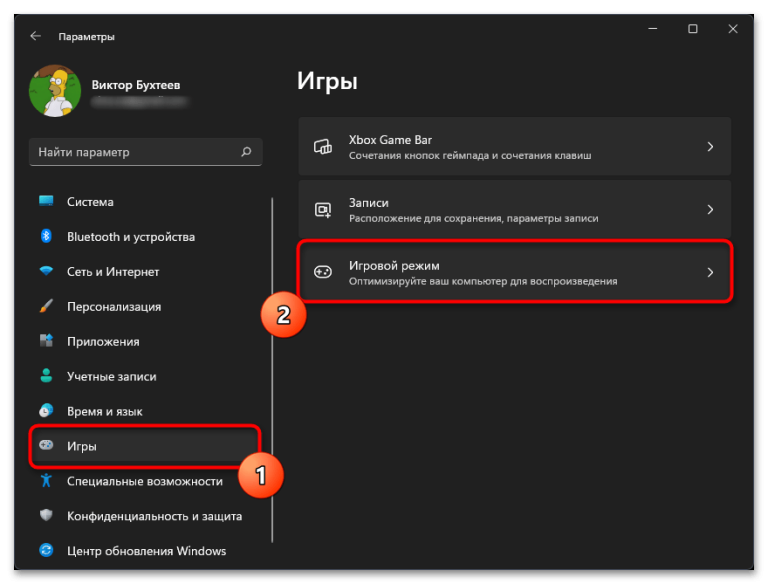Click the Записи capture icon

pos(323,210)
